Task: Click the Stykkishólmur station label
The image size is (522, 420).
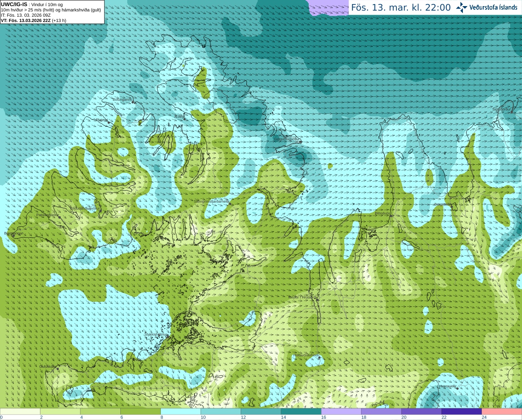Action: [x=156, y=334]
